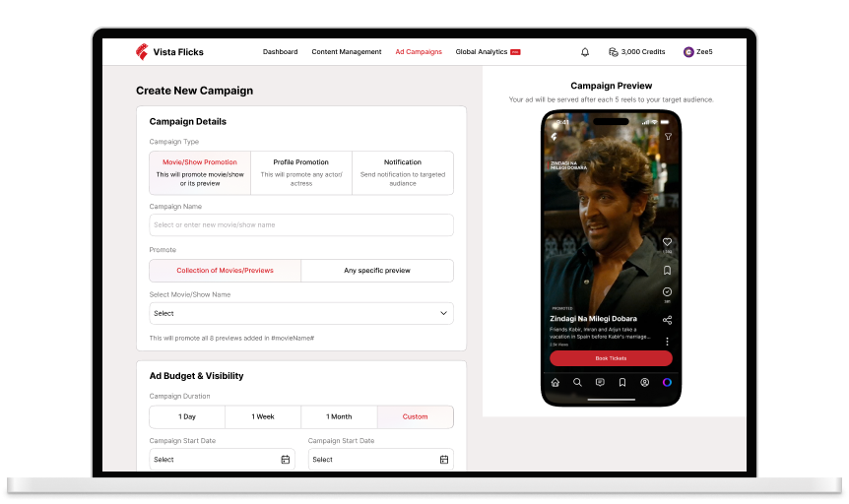Open Content Management tab
Screen dimensions: 849x504
(x=347, y=52)
